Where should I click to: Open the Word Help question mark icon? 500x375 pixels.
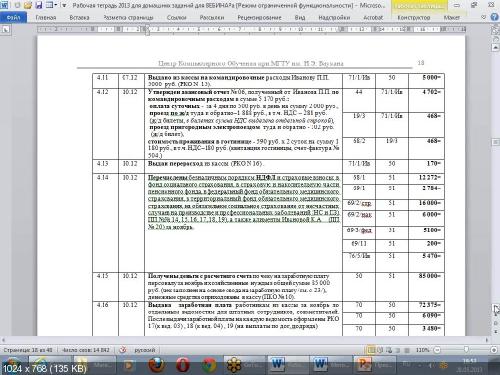(494, 17)
